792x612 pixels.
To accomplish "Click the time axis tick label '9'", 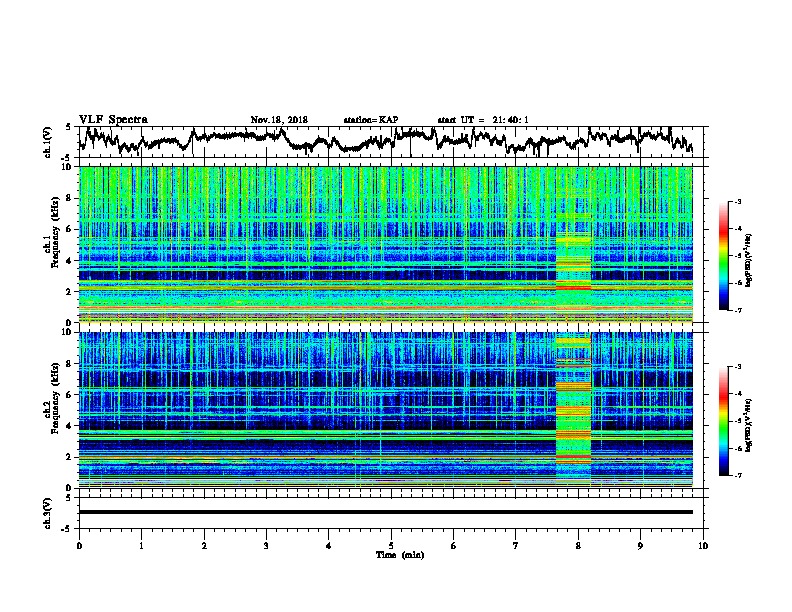I will (640, 546).
